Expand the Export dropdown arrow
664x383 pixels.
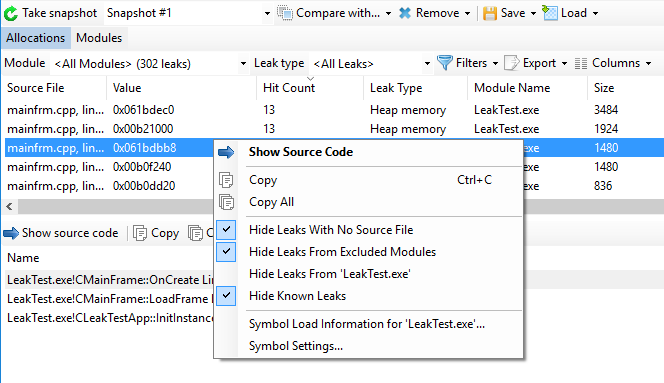[564, 64]
